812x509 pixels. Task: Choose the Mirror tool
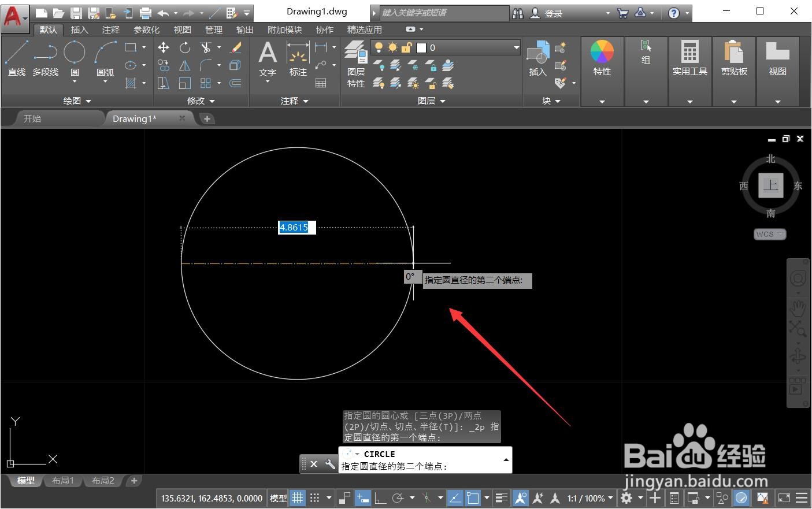point(185,65)
